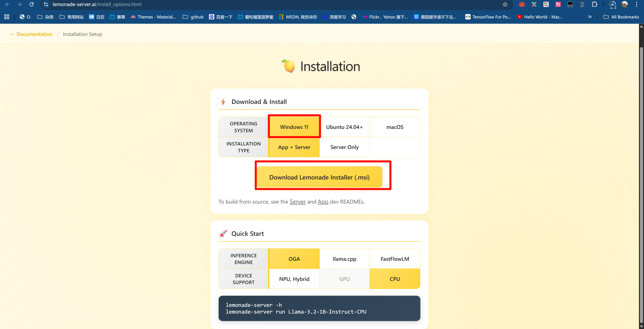Screen dimensions: 644x329
Task: Click the lemonade-server command code block
Action: click(319, 308)
